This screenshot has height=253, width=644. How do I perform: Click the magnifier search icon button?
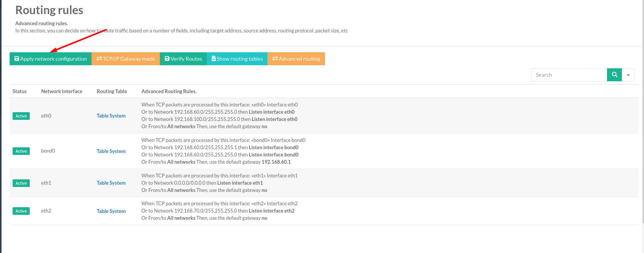point(614,75)
